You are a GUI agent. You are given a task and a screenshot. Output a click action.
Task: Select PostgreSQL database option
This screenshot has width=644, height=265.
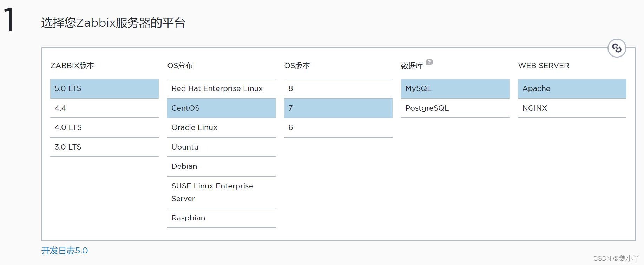[x=455, y=108]
